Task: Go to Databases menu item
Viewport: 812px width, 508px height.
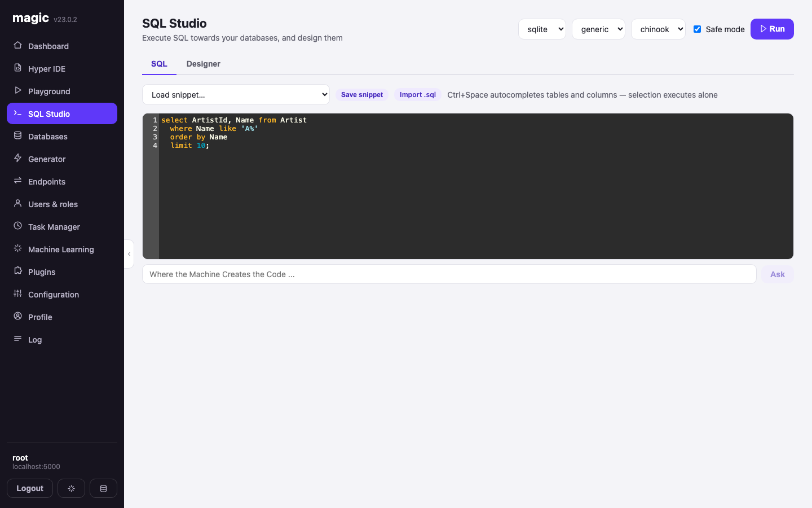Action: pos(62,137)
